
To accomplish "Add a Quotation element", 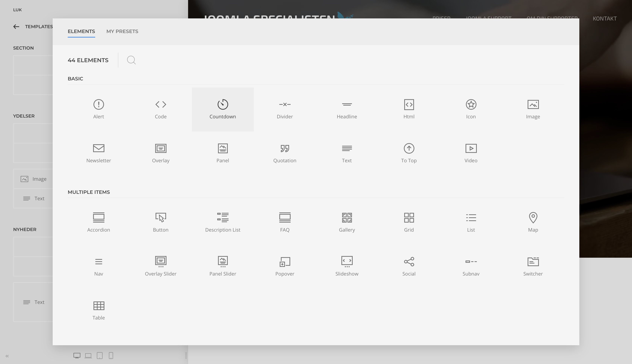I will pos(285,153).
